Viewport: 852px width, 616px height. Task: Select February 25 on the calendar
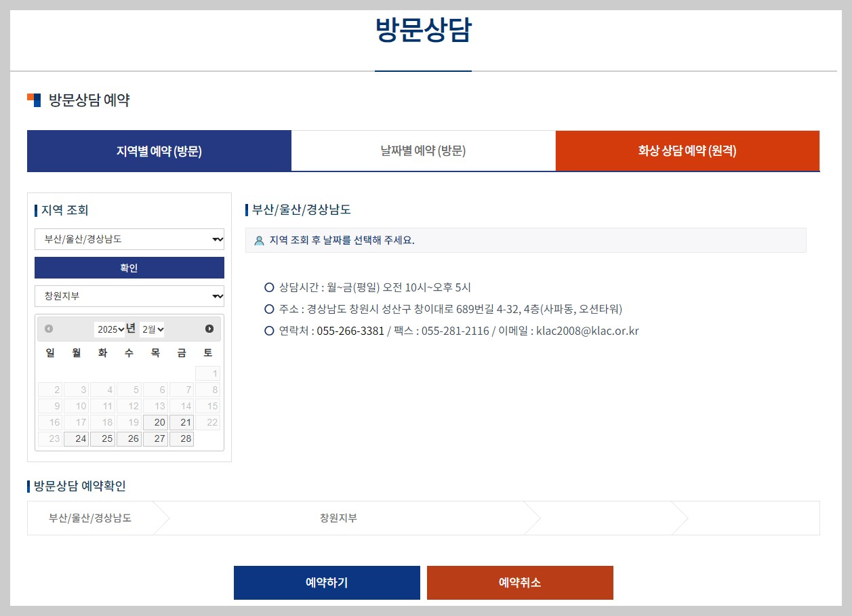[x=102, y=439]
